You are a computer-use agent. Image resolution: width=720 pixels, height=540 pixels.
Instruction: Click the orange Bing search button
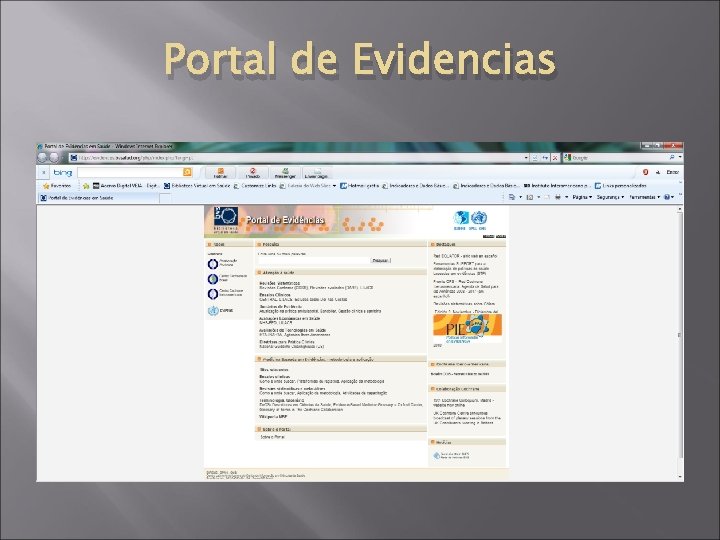[187, 172]
